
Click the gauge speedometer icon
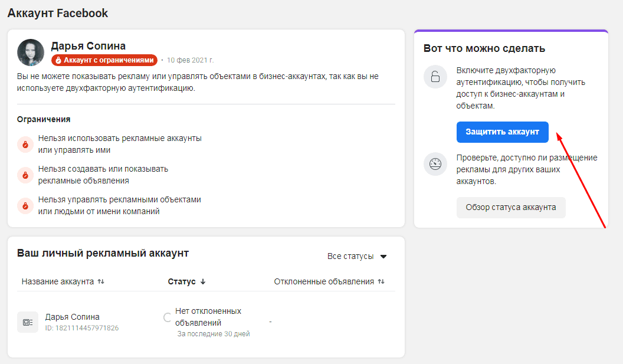435,164
